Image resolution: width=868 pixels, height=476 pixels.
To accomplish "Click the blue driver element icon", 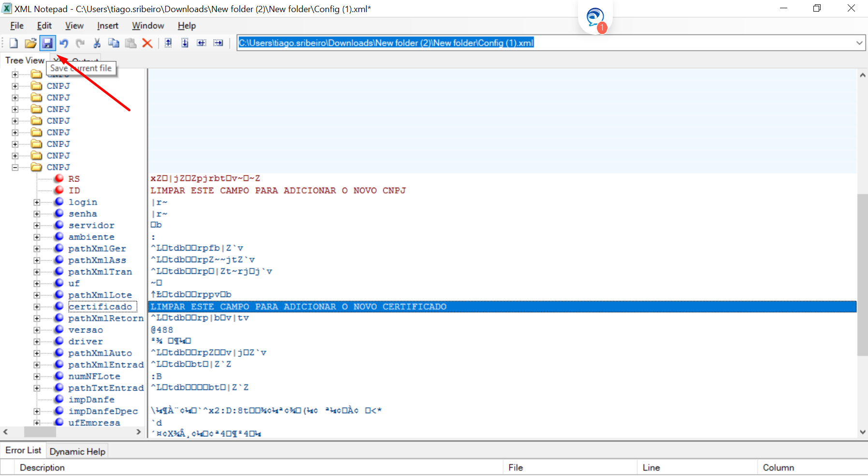I will 59,341.
